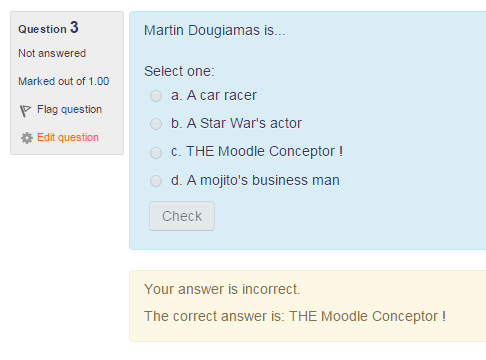Click the gear icon beside Edit question
Image resolution: width=486 pixels, height=360 pixels.
pyautogui.click(x=27, y=138)
